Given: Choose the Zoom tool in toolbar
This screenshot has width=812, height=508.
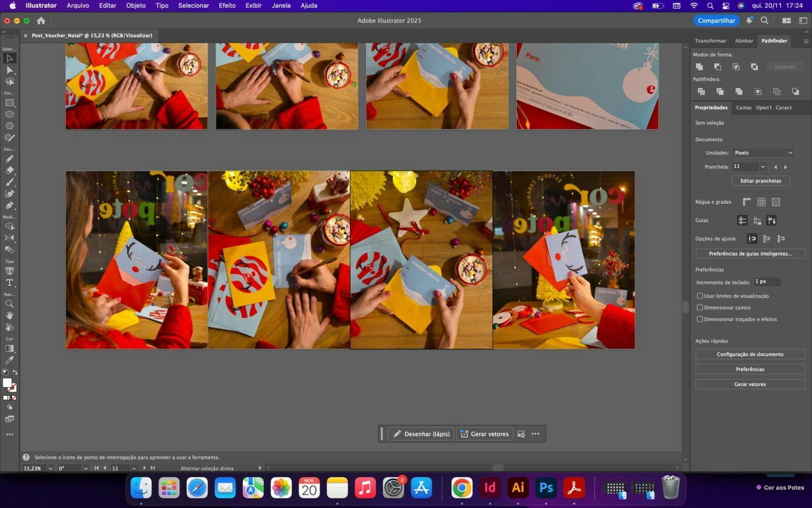Looking at the screenshot, I should pyautogui.click(x=10, y=304).
